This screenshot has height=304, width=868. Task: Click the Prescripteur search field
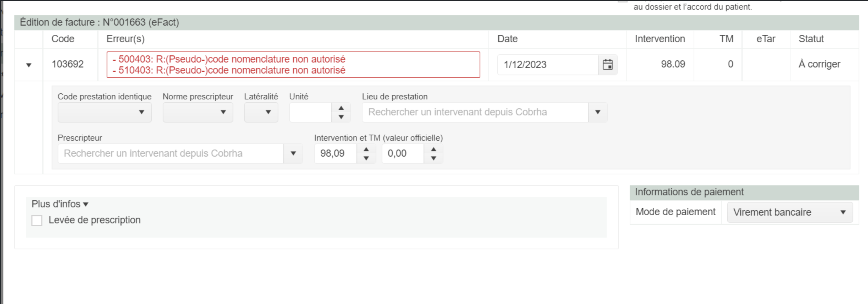click(170, 154)
